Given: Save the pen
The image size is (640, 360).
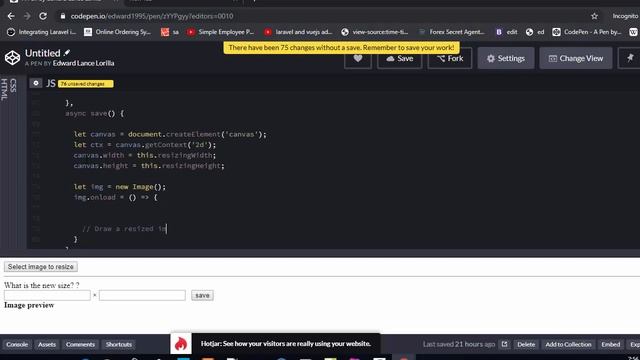Looking at the screenshot, I should 400,58.
